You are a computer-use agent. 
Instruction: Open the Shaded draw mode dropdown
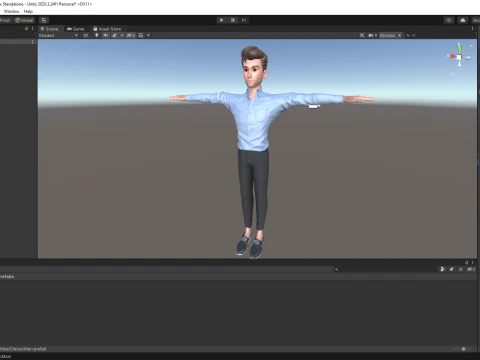tap(58, 35)
